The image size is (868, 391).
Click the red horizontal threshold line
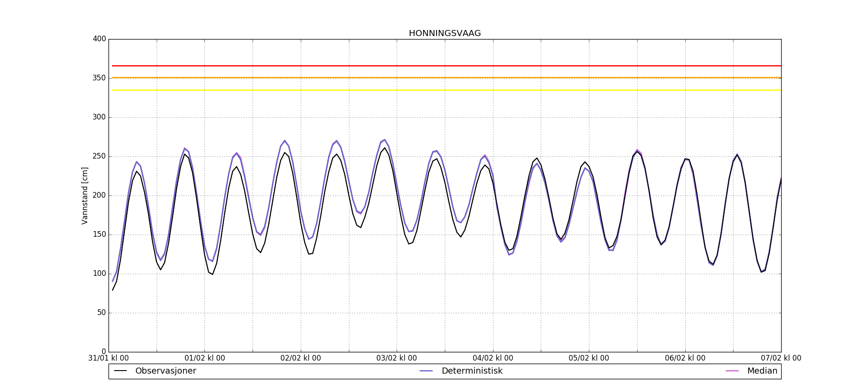[x=444, y=66]
